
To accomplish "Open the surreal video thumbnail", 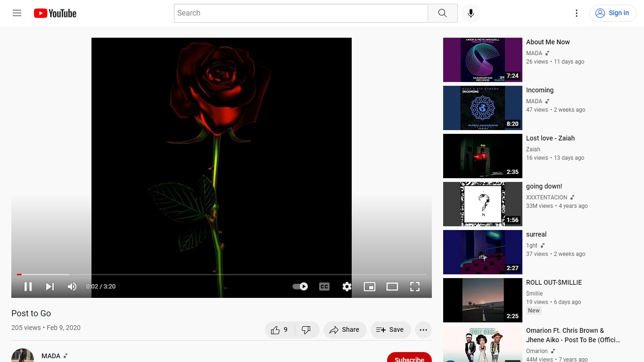I will click(483, 252).
